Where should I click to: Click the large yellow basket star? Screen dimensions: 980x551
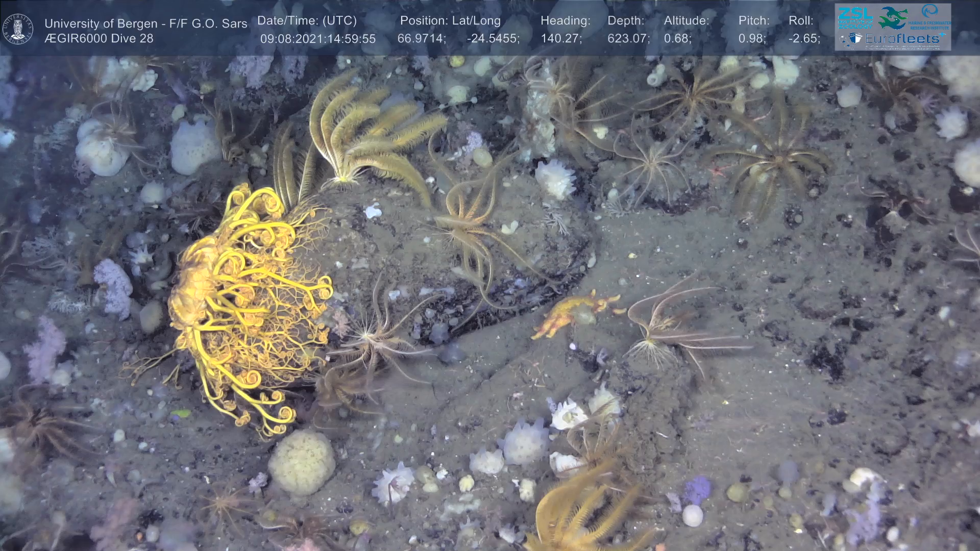click(x=240, y=301)
